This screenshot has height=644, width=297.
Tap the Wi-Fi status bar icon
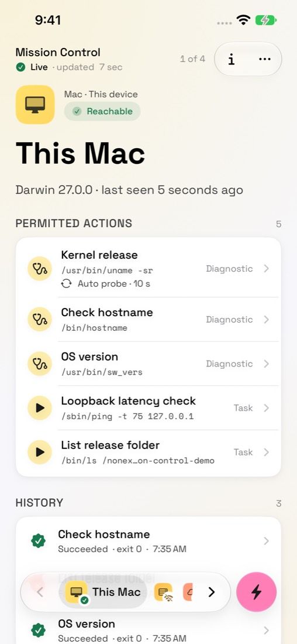244,20
